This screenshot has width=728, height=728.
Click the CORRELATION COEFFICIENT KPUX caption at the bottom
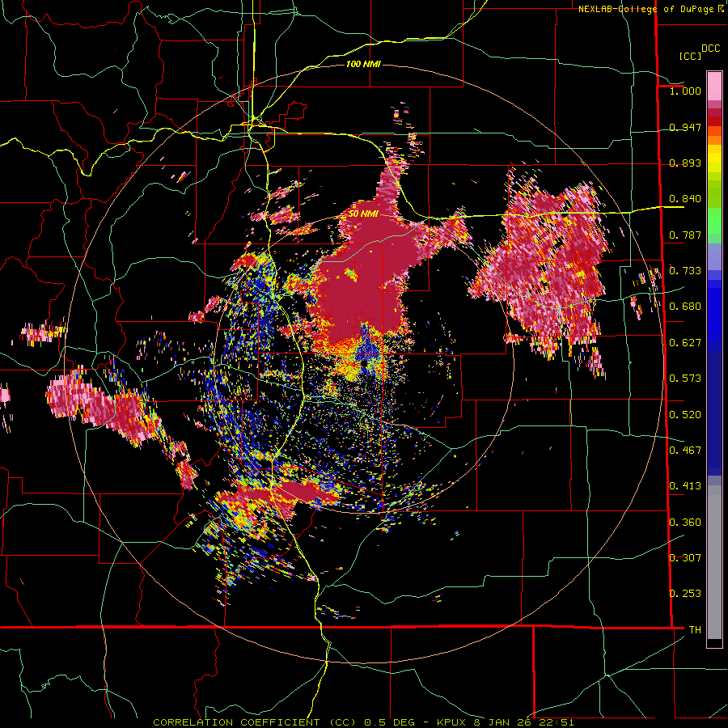(x=363, y=722)
